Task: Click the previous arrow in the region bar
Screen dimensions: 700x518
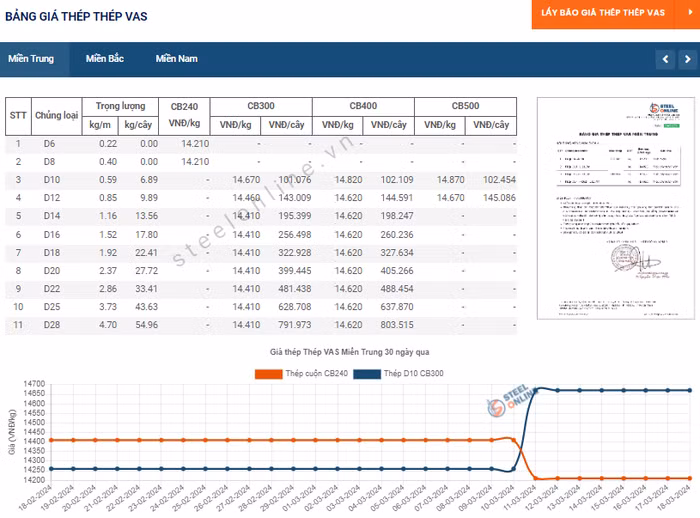Action: pyautogui.click(x=664, y=60)
